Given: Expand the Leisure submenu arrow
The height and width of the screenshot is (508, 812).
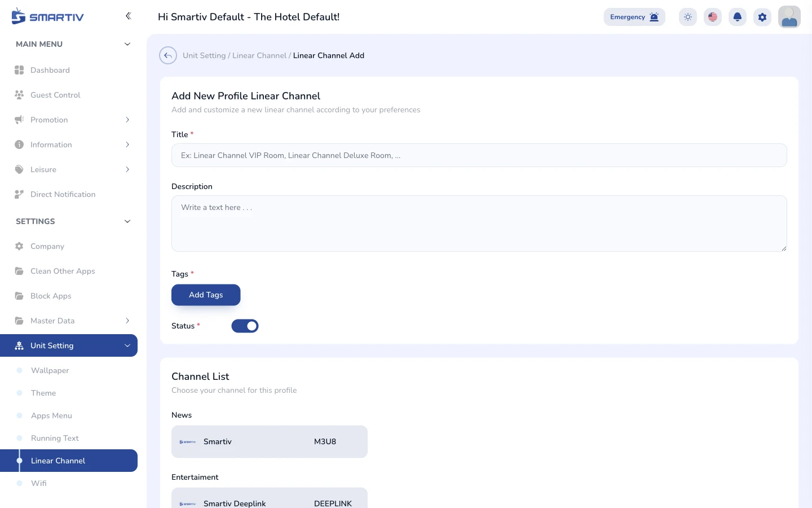Looking at the screenshot, I should point(127,169).
